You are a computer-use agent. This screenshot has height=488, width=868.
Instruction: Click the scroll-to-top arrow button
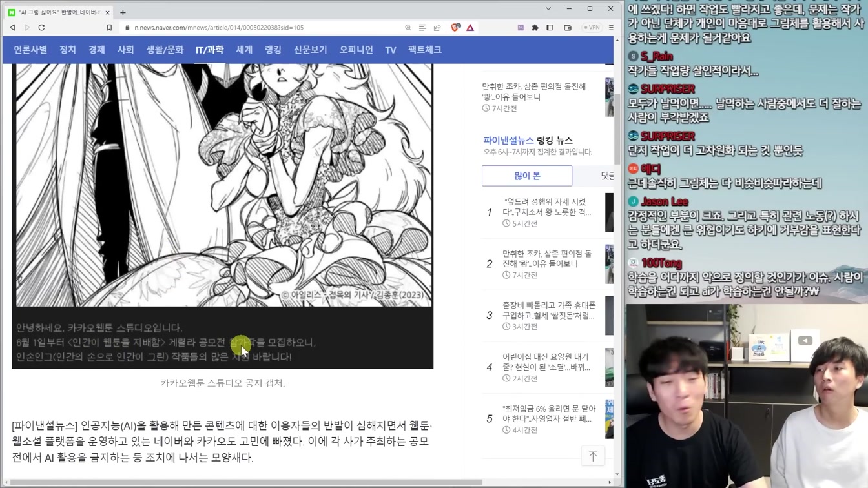593,456
